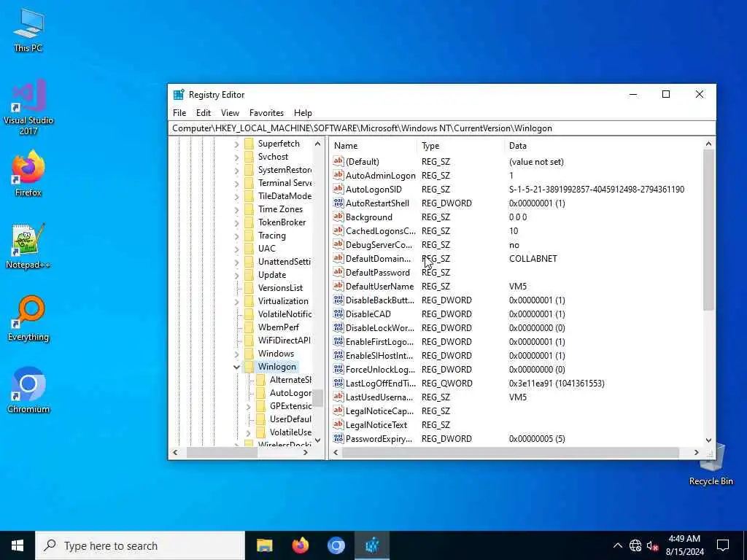747x560 pixels.
Task: Click tree pane horizontal scroll left arrow
Action: [175, 452]
